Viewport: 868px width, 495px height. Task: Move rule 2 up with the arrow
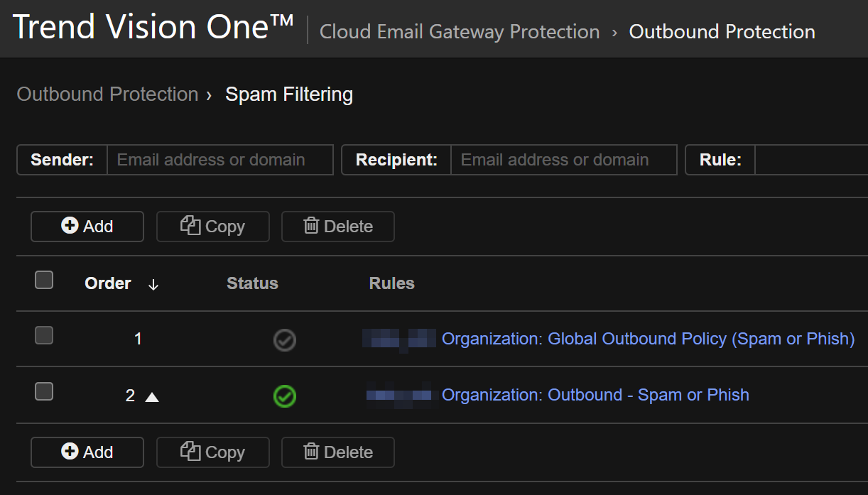click(x=152, y=397)
